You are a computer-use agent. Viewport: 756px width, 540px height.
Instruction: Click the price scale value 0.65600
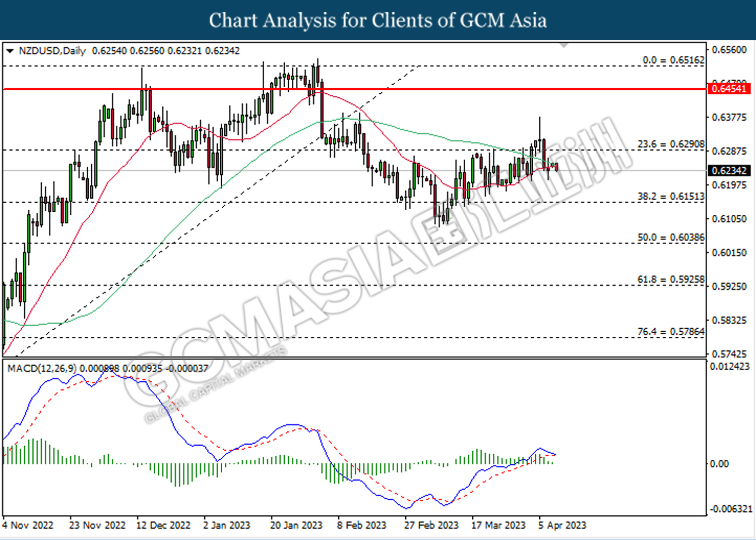(x=729, y=49)
